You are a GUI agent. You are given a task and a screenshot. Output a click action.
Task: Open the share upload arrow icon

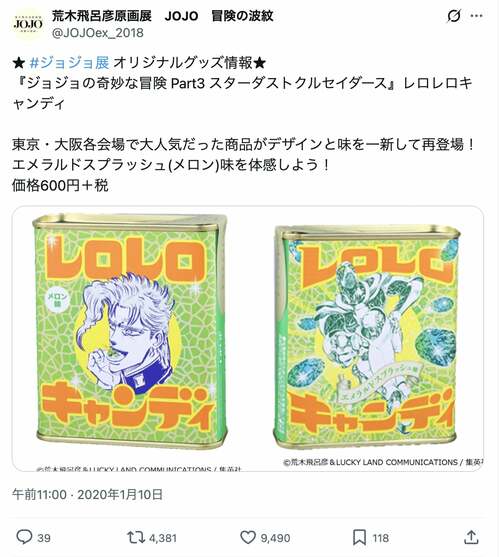pyautogui.click(x=471, y=537)
